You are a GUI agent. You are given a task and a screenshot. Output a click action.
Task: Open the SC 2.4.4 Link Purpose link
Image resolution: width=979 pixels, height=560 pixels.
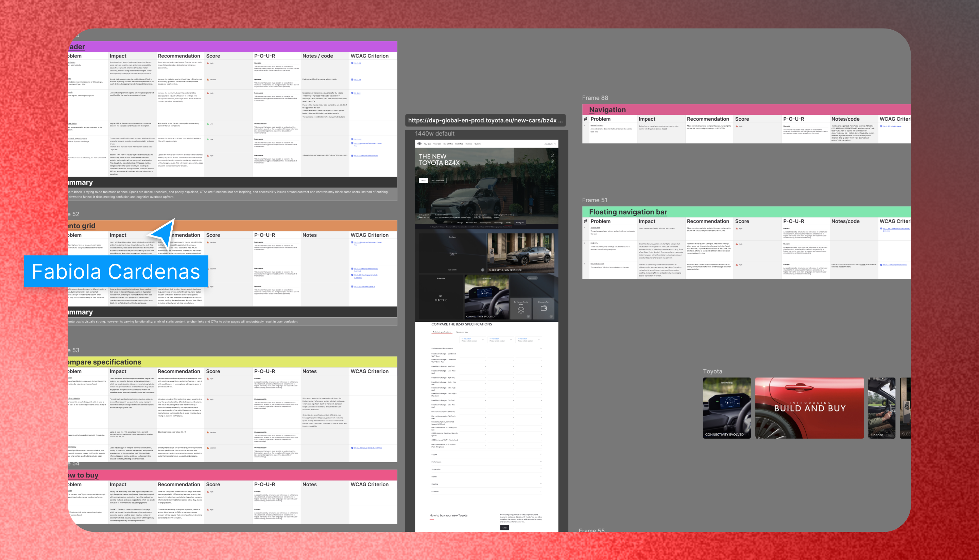point(896,229)
